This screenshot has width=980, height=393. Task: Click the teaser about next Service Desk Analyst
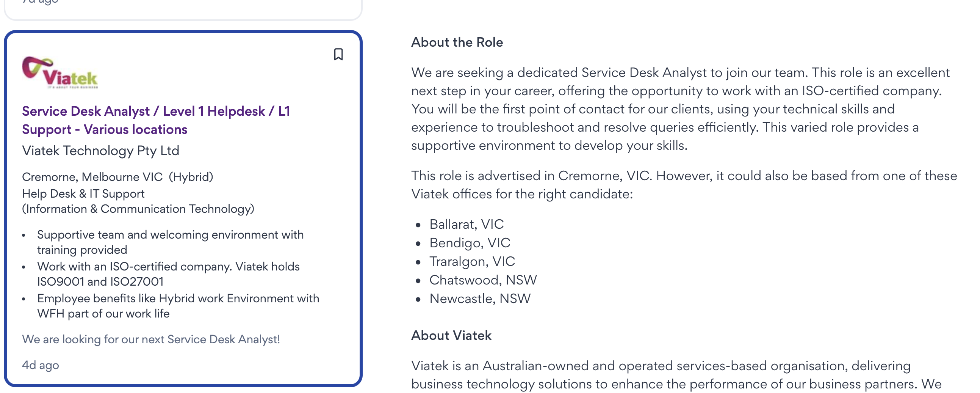(x=151, y=339)
